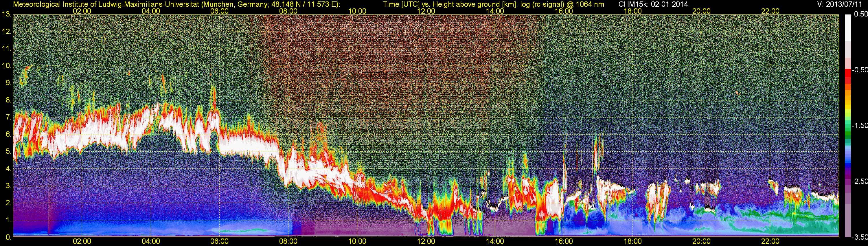Click the 12:00 label on the lower time axis
Viewport: 868px width, 246px height.
(426, 242)
